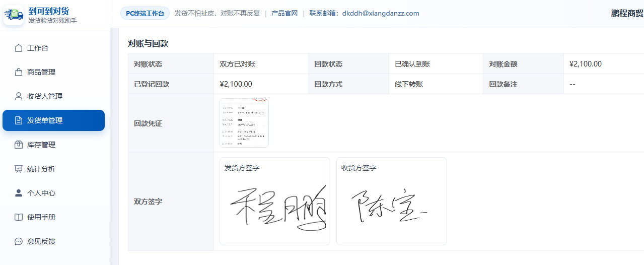The image size is (644, 265).
Task: Click the PC终端工作台 badge
Action: 145,14
